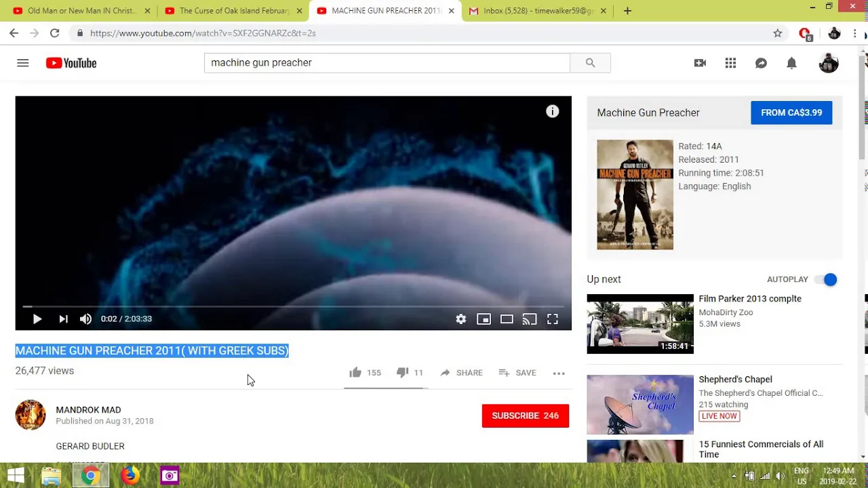Click the Machine Gun Preacher movie title

click(x=648, y=113)
